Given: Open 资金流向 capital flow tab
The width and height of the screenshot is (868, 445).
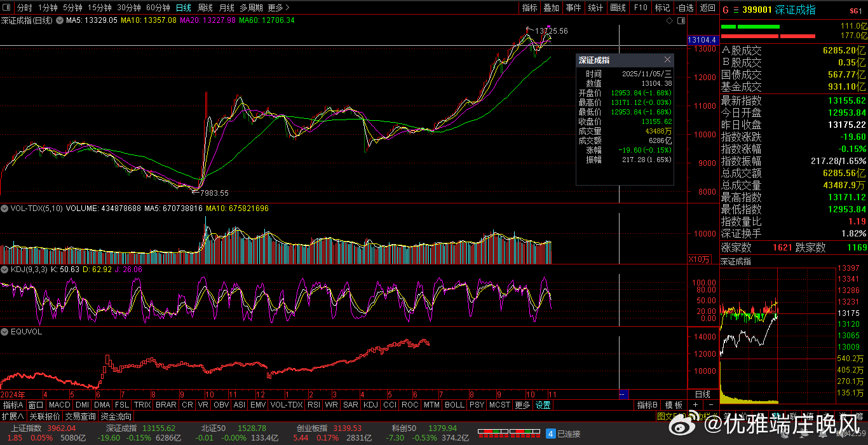Looking at the screenshot, I should click(116, 417).
